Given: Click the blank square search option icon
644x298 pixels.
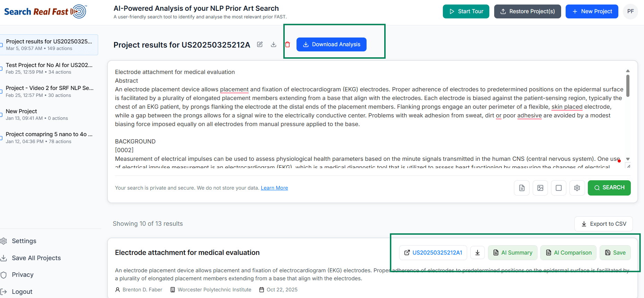Looking at the screenshot, I should click(x=558, y=188).
